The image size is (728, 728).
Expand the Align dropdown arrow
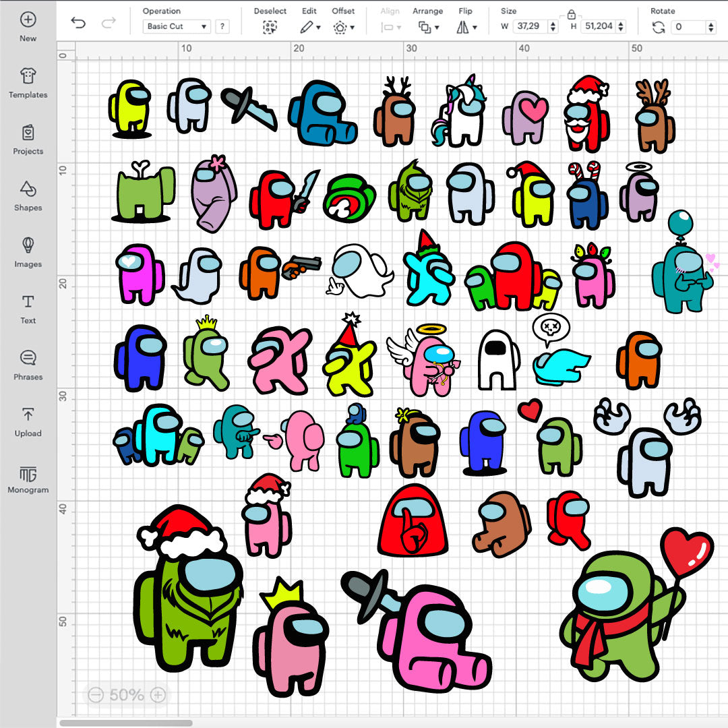399,28
